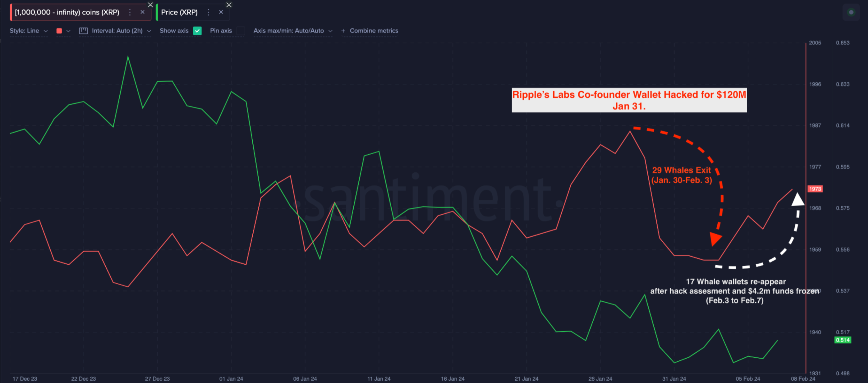Screen dimensions: 868x383
Task: Click the 31 Jan 24 date on x-axis
Action: [674, 379]
